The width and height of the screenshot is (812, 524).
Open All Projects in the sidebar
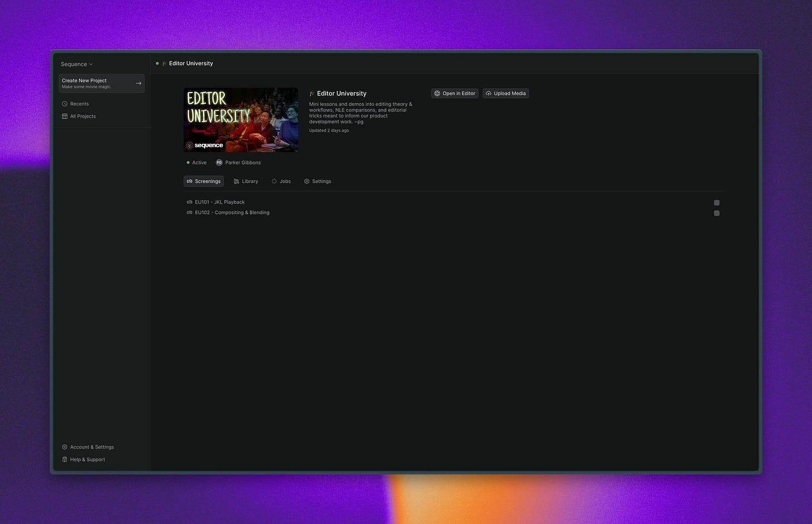tap(79, 116)
